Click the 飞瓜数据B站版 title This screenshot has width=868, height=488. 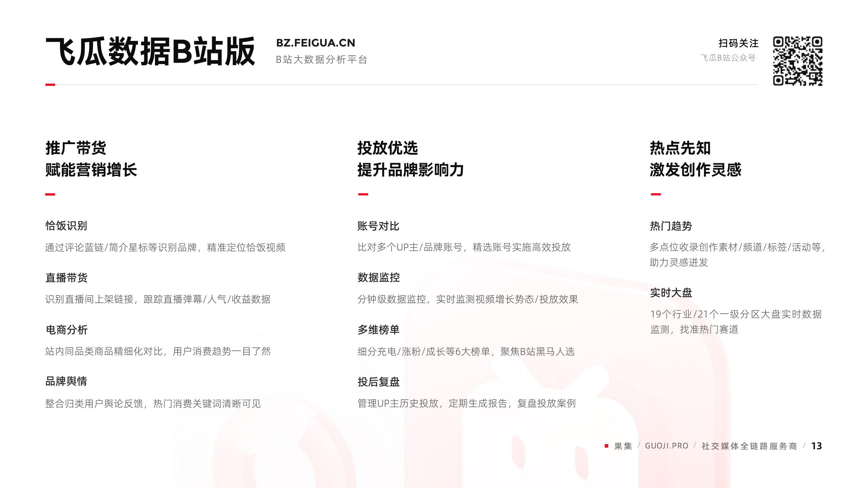click(150, 51)
